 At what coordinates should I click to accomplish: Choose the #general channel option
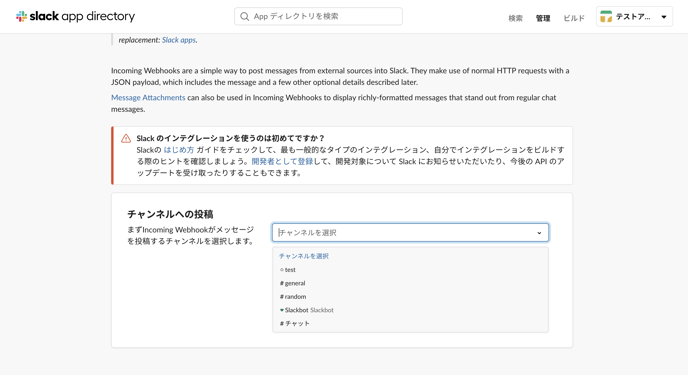coord(410,283)
